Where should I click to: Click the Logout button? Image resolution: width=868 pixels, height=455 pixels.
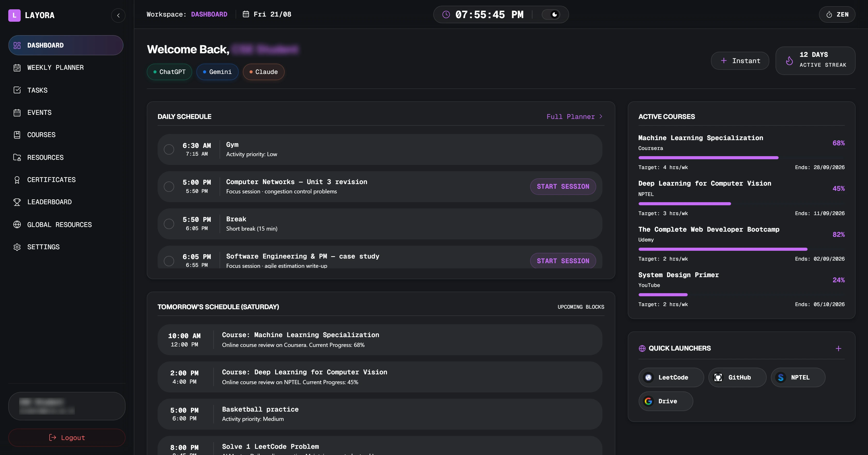pos(67,437)
